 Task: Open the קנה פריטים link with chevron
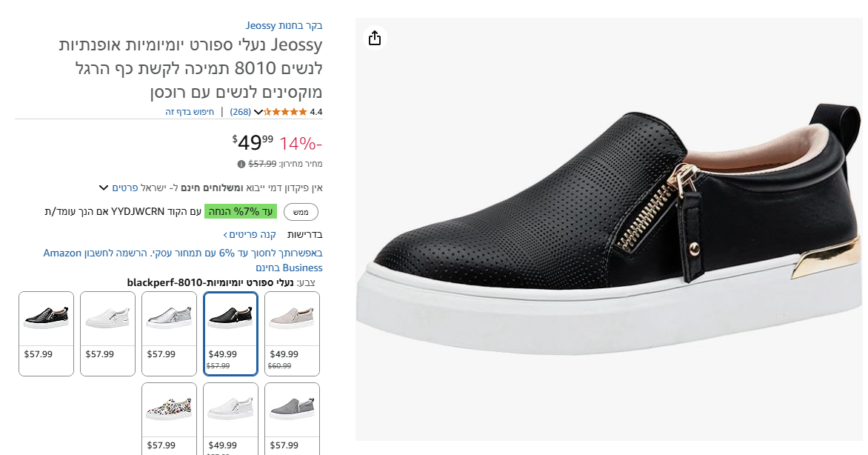(x=250, y=234)
